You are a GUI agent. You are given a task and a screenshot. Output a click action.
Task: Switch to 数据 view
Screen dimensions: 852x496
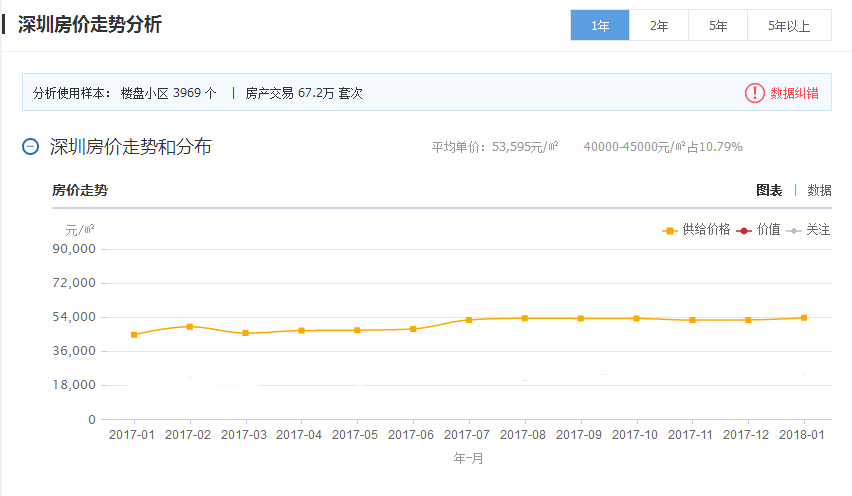pyautogui.click(x=819, y=190)
